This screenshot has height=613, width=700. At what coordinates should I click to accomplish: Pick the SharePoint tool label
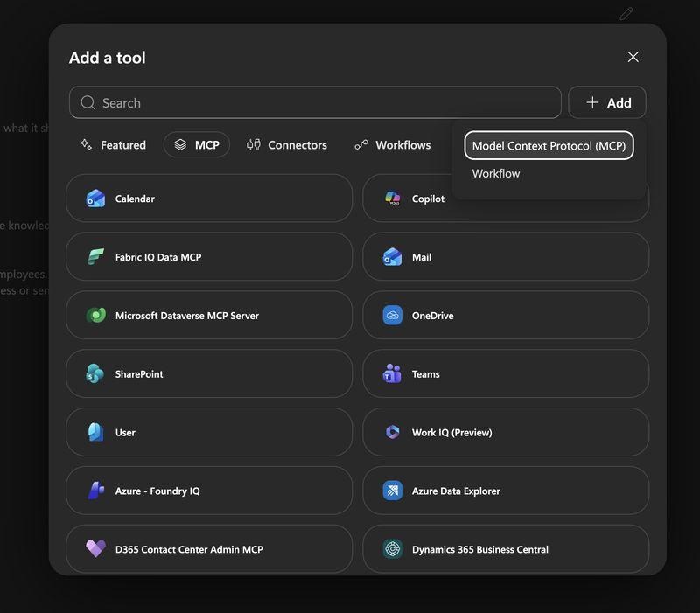139,374
